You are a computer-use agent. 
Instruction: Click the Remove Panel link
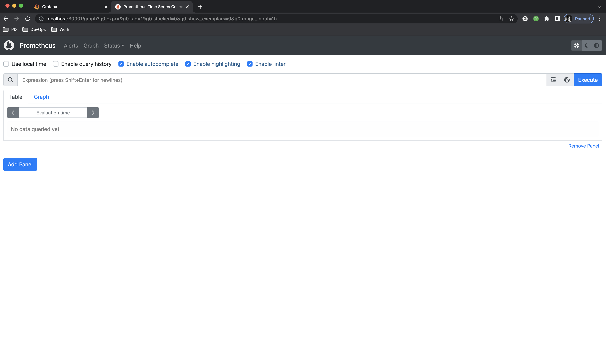click(583, 146)
